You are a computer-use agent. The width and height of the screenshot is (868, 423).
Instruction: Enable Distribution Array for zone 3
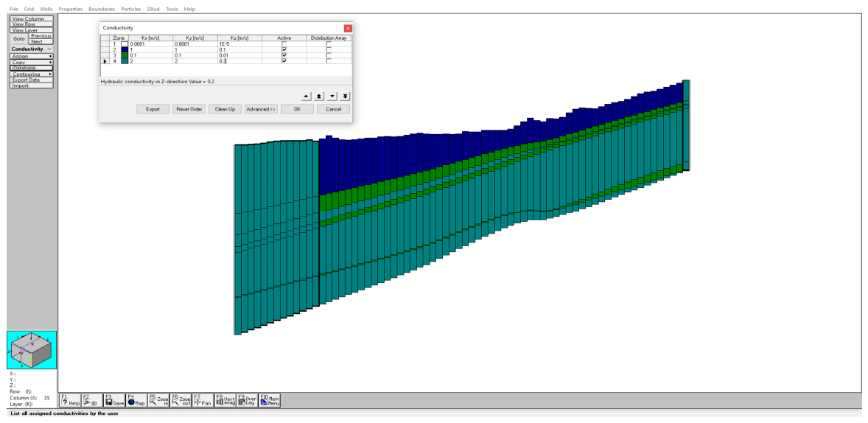[329, 55]
